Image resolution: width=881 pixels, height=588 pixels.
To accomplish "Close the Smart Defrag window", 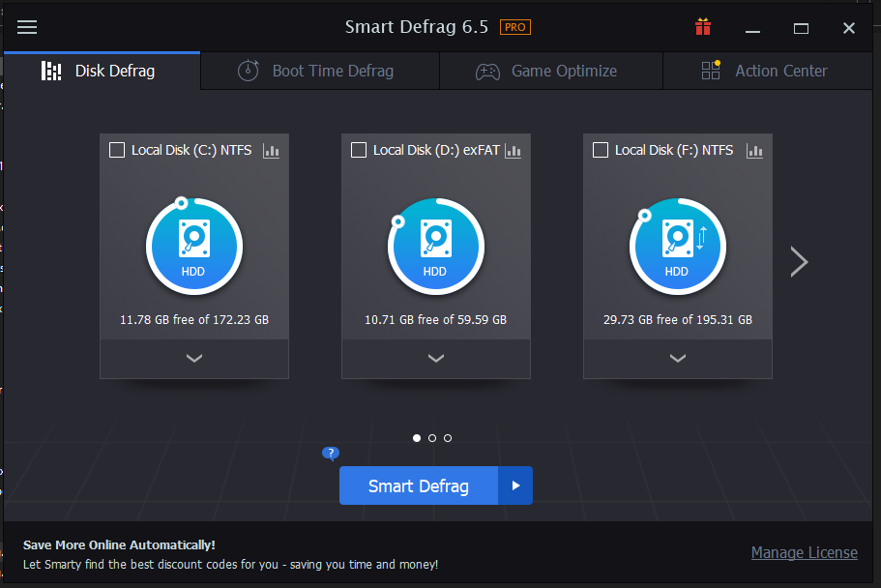I will (x=849, y=28).
